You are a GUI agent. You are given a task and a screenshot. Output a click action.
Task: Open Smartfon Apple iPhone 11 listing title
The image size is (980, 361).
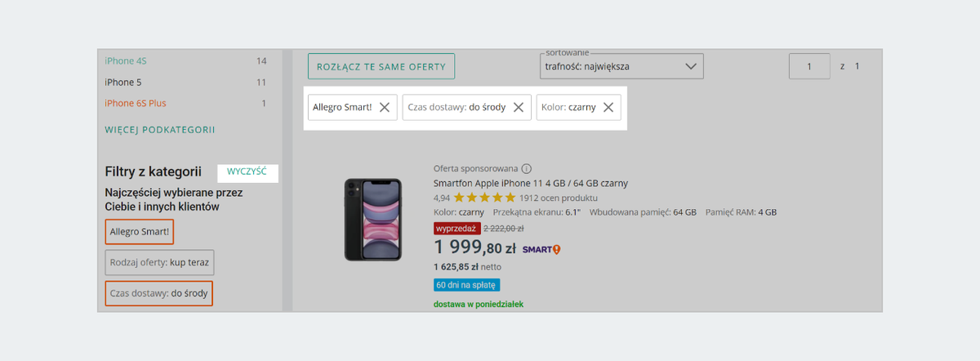click(530, 183)
